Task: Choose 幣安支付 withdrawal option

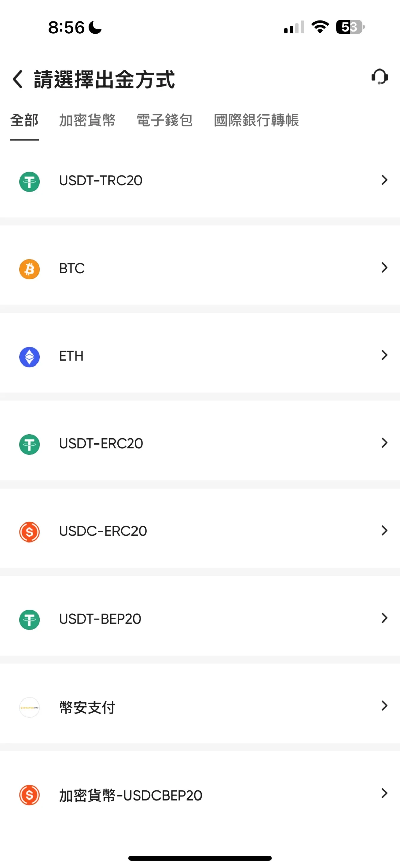Action: tap(87, 707)
